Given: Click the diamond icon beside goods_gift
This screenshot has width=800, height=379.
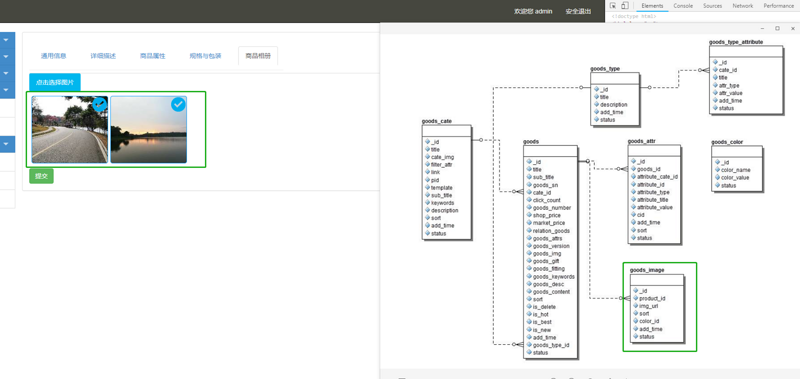Looking at the screenshot, I should 529,261.
